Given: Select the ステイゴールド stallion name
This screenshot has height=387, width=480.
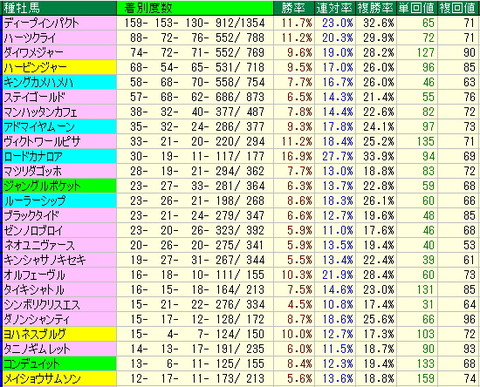Looking at the screenshot, I should point(34,97).
